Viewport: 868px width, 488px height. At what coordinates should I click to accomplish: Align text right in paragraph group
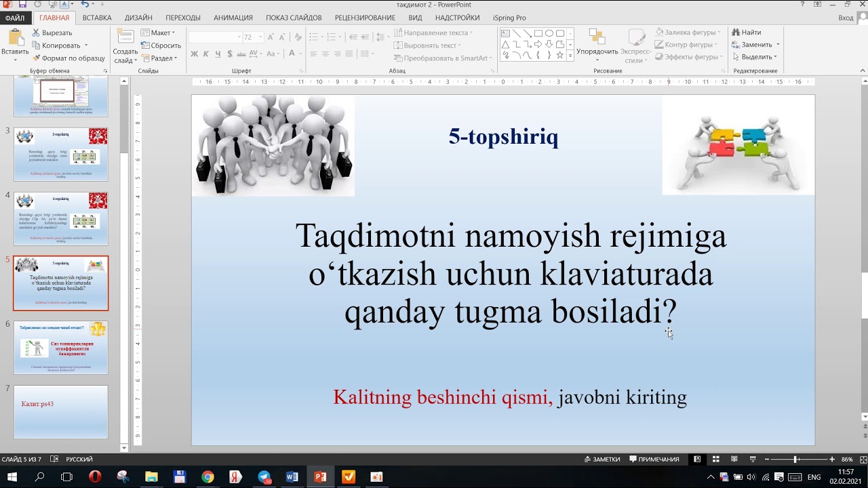[x=338, y=54]
